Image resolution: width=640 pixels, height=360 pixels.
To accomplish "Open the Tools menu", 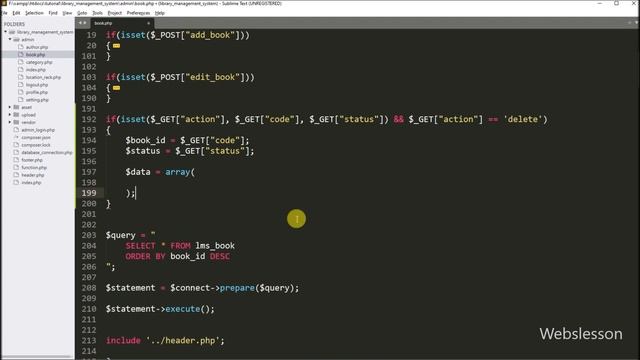I will click(98, 13).
